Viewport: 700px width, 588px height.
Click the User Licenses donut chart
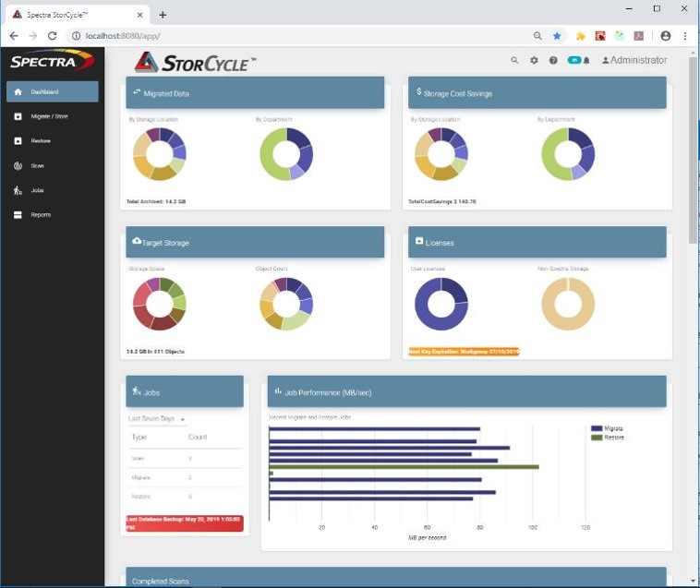(441, 304)
